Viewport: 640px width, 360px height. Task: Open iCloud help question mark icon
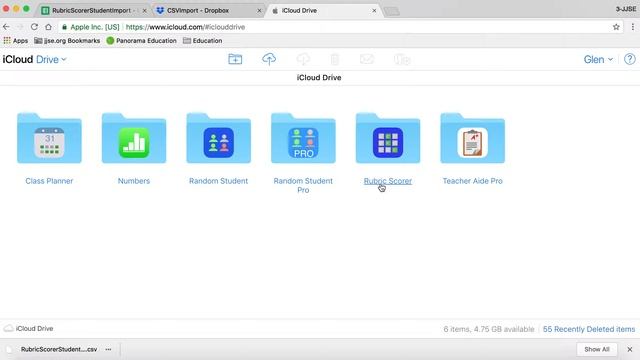630,59
